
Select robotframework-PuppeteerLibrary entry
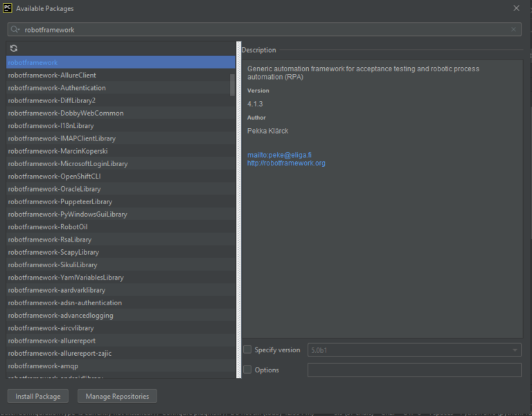tap(60, 201)
